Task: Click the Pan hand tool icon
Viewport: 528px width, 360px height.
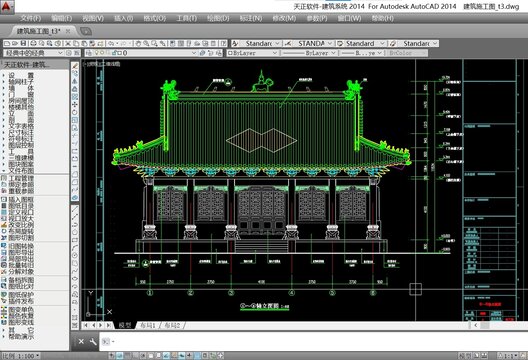Action: [x=138, y=43]
